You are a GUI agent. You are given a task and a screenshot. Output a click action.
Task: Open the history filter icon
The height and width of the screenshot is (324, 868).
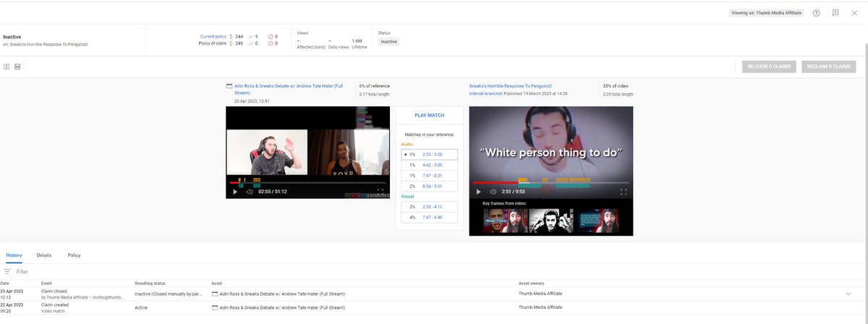(7, 272)
